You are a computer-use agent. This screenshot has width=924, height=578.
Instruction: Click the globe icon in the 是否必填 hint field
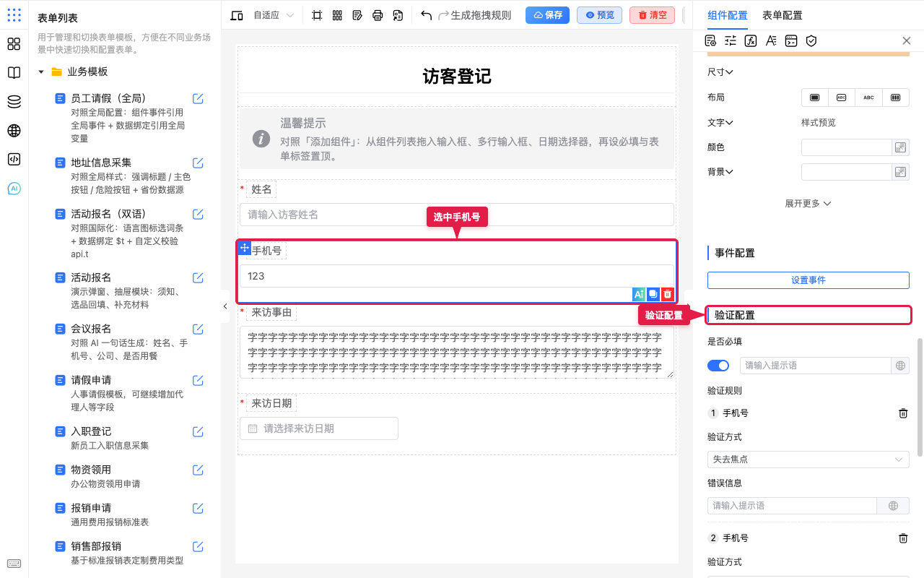900,366
